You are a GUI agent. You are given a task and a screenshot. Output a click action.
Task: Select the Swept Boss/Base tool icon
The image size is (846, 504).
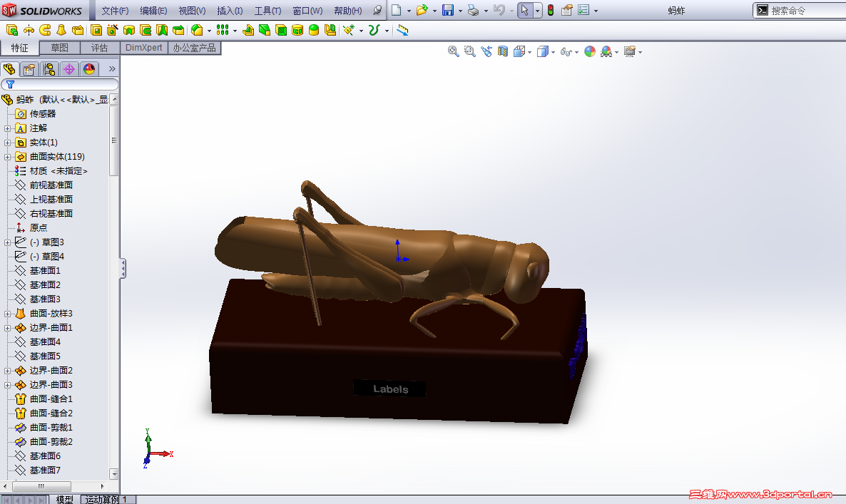point(46,30)
